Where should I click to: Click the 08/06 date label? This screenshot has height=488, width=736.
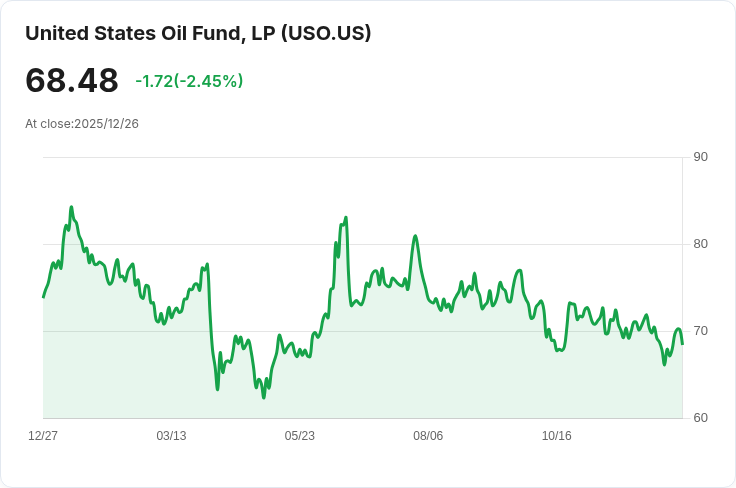pyautogui.click(x=428, y=436)
